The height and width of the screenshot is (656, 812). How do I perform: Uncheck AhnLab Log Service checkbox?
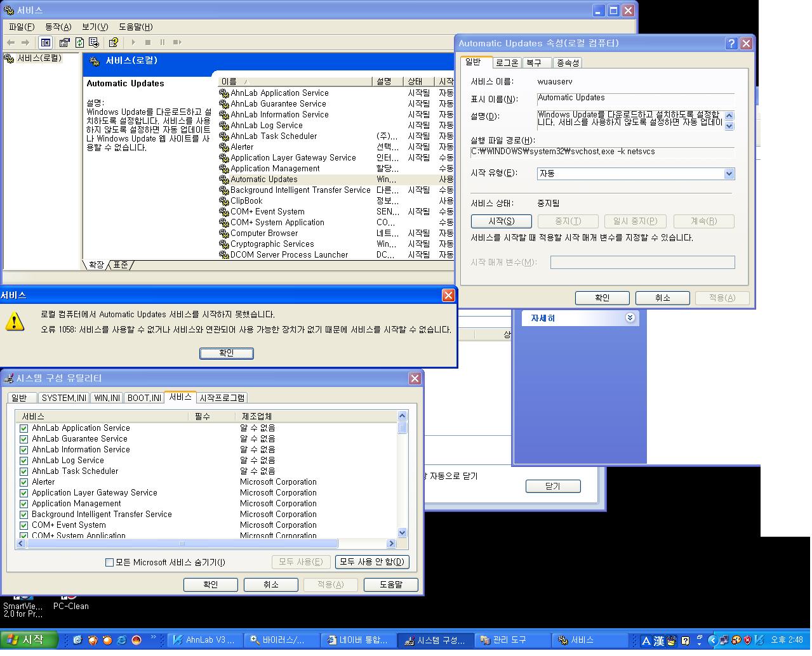tap(24, 461)
